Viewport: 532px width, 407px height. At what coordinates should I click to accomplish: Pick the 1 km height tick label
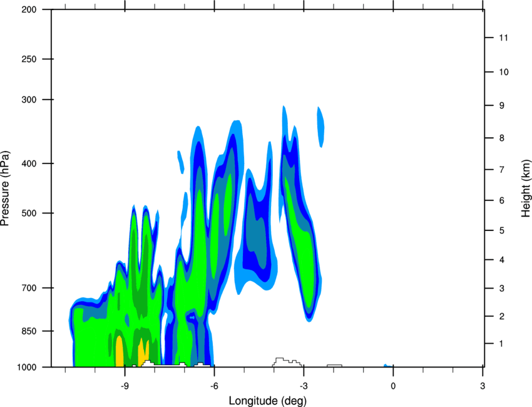click(x=501, y=344)
